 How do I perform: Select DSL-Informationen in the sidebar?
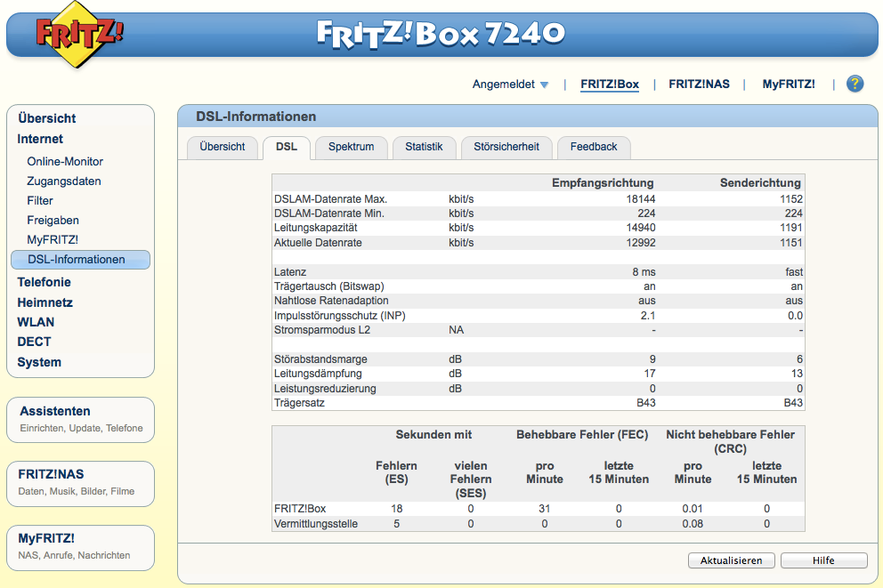click(80, 260)
